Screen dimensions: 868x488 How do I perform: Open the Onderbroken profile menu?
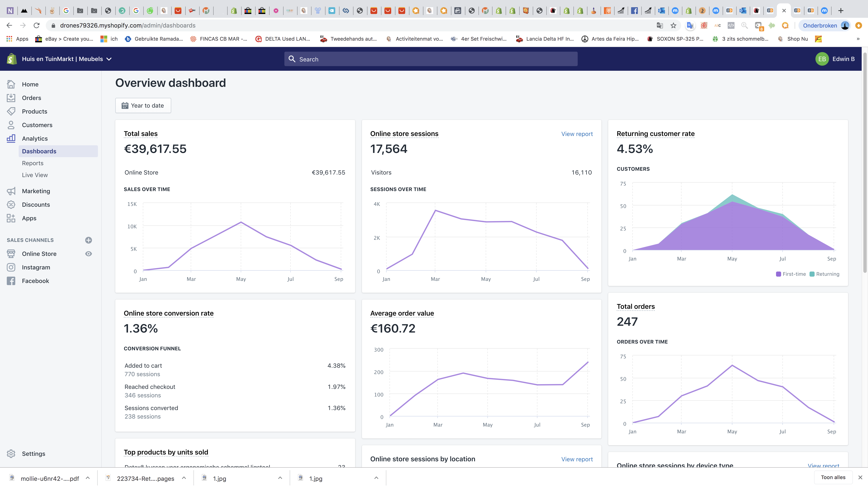tap(825, 25)
